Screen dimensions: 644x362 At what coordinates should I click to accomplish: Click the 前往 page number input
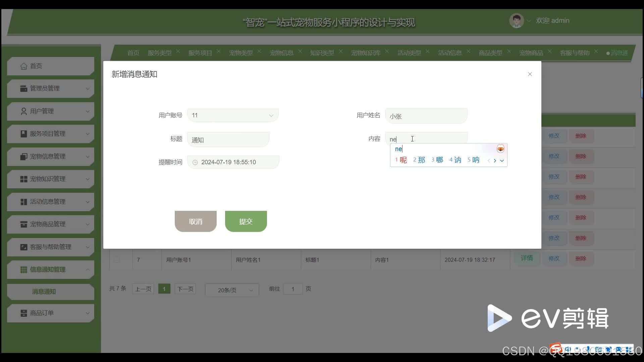[292, 289]
